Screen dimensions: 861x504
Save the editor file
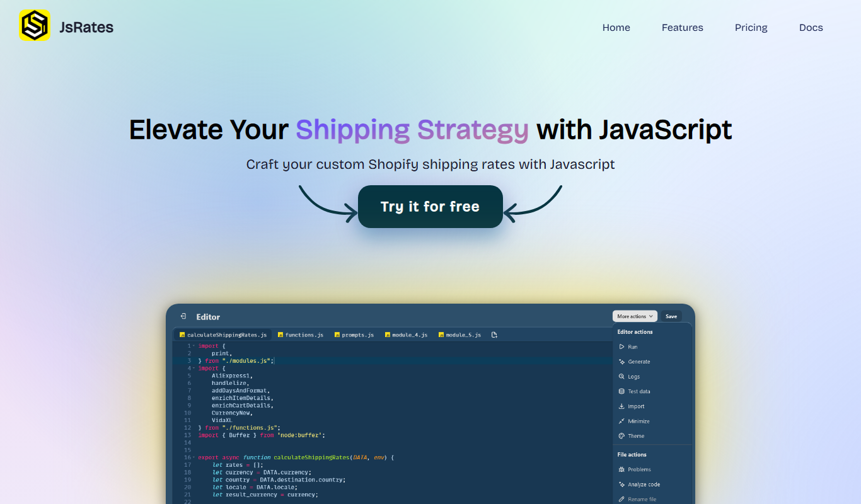[x=671, y=316]
